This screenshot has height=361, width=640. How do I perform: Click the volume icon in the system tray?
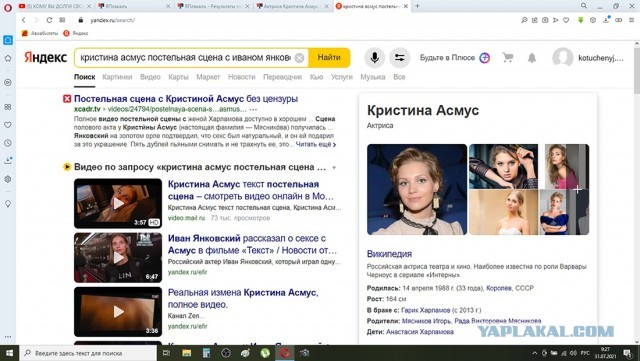coord(573,353)
